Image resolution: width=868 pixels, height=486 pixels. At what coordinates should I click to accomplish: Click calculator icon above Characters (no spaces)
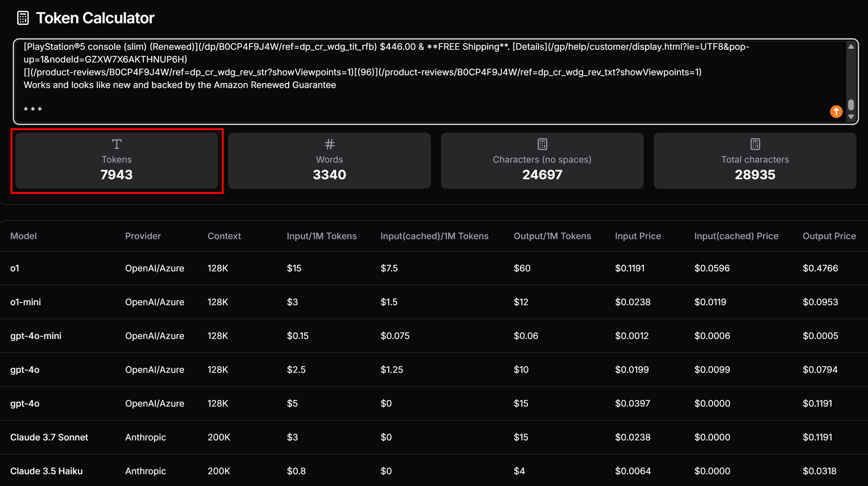pyautogui.click(x=542, y=144)
